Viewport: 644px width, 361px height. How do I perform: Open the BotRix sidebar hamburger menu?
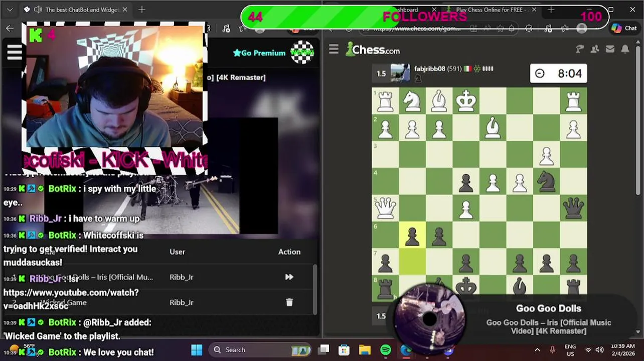click(15, 52)
